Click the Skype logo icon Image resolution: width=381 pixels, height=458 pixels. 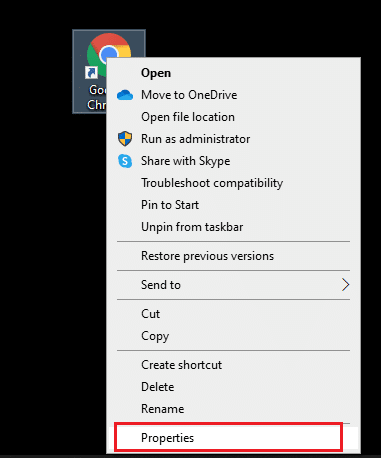125,161
